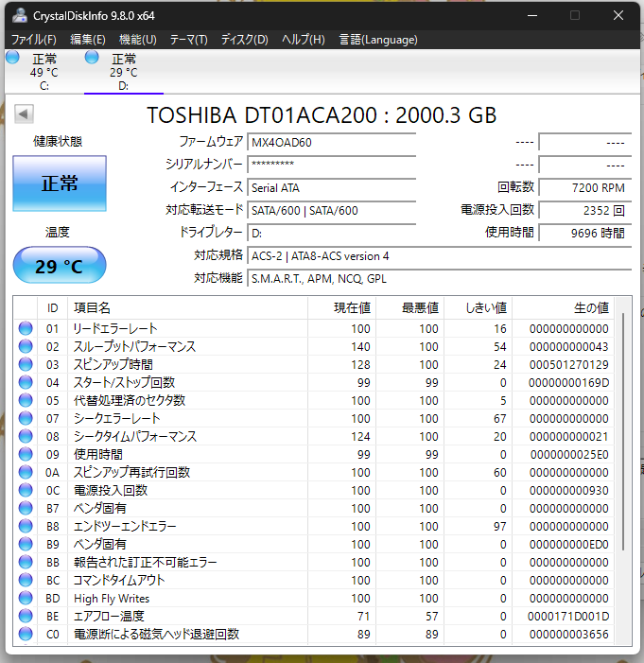
Task: Click the 最悪値 column header
Action: [x=409, y=307]
